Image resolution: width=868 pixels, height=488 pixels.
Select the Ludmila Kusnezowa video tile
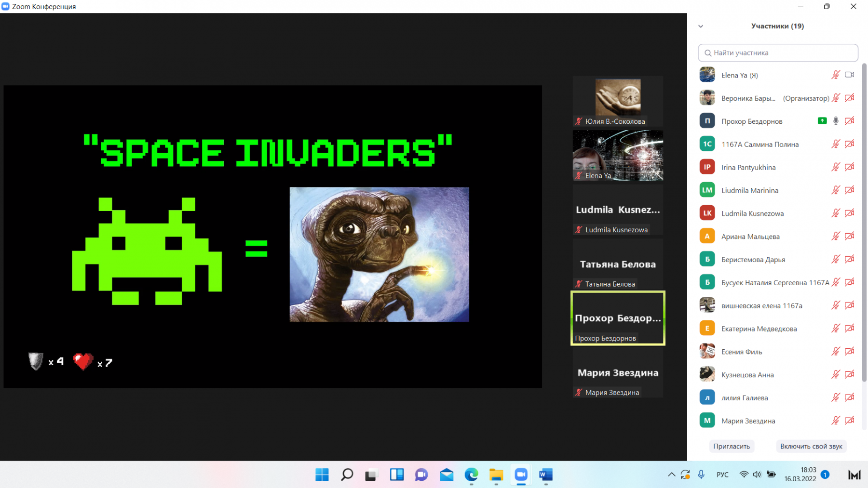pyautogui.click(x=618, y=210)
